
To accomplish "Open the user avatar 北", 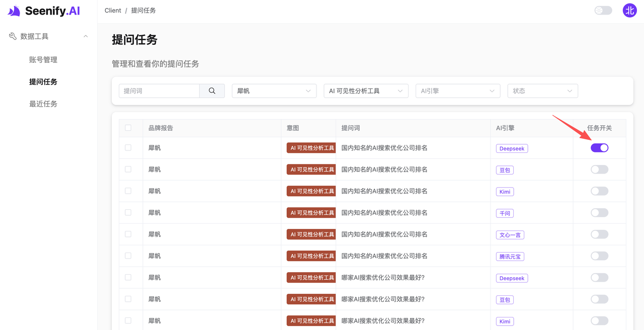I will click(x=629, y=11).
